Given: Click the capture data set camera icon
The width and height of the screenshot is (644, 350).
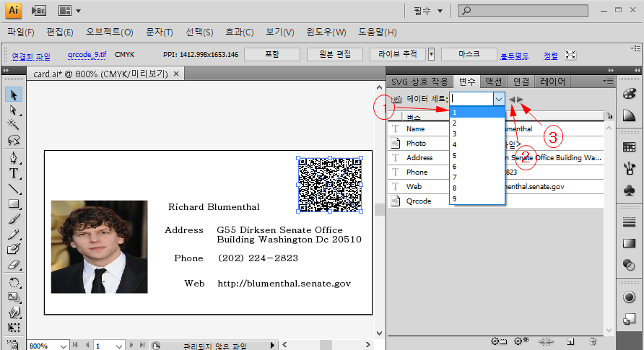Looking at the screenshot, I should (396, 99).
